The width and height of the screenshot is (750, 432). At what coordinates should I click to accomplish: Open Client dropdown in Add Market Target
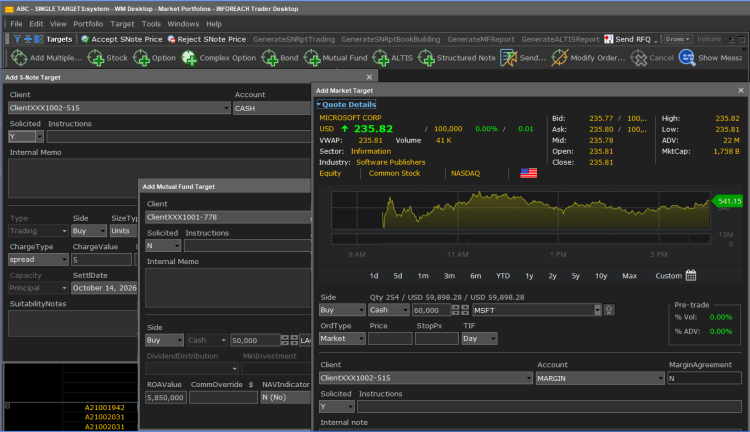point(529,378)
